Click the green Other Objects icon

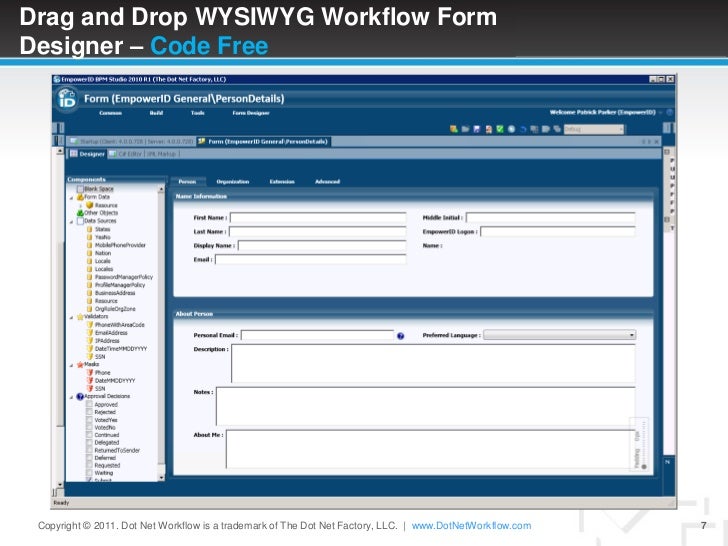click(80, 213)
